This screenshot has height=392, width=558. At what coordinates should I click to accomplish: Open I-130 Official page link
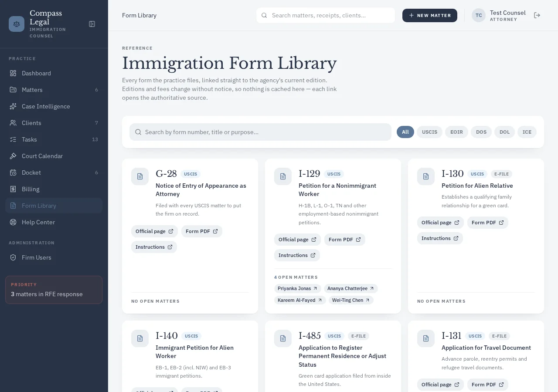tap(440, 223)
